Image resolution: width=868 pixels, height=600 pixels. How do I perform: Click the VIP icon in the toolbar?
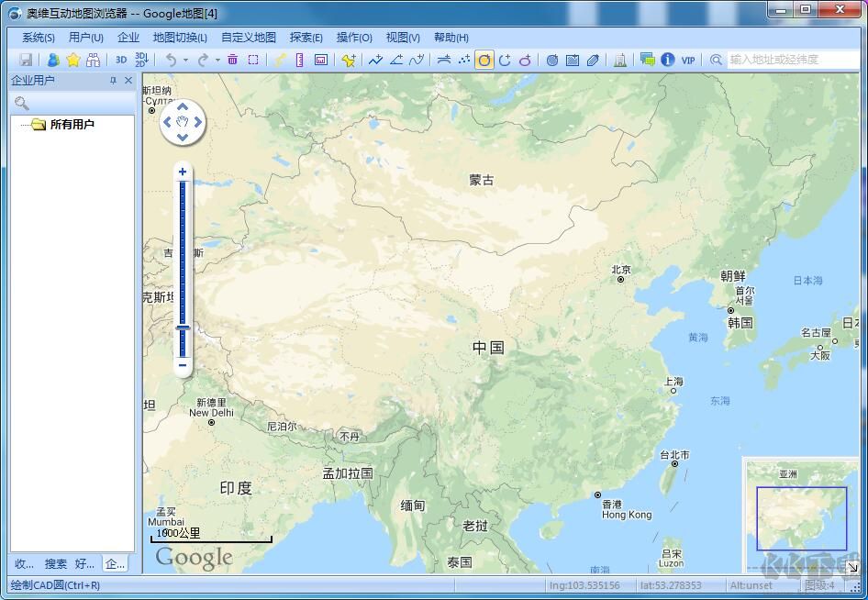(x=688, y=60)
